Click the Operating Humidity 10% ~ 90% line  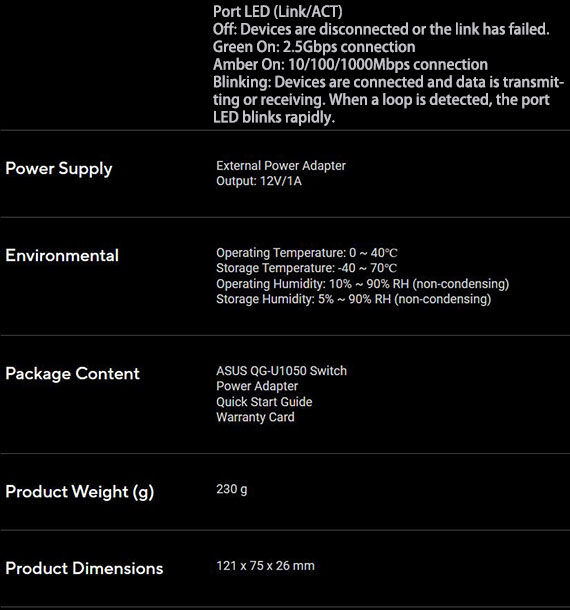pyautogui.click(x=362, y=284)
